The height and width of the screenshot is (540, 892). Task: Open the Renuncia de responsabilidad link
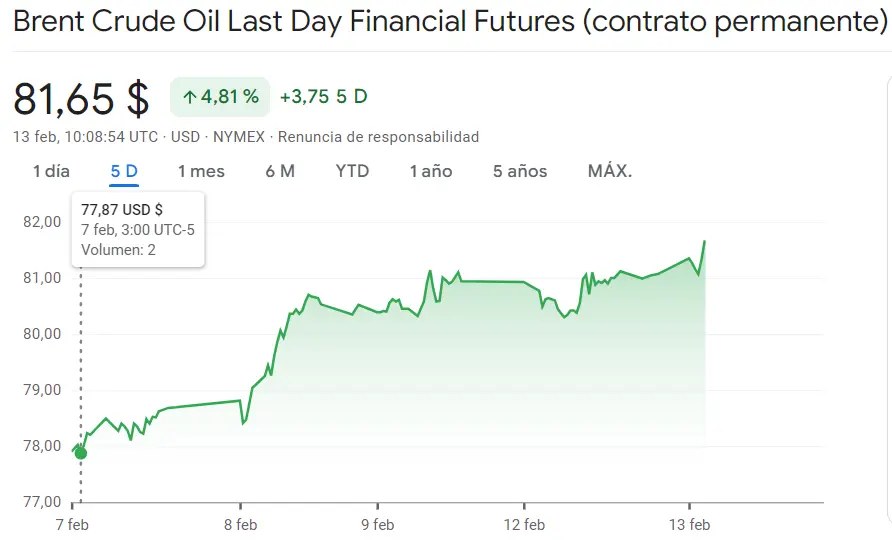pos(379,136)
